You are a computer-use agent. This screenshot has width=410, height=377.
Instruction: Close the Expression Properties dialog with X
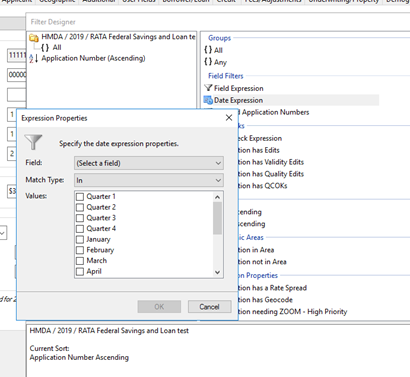[x=229, y=118]
